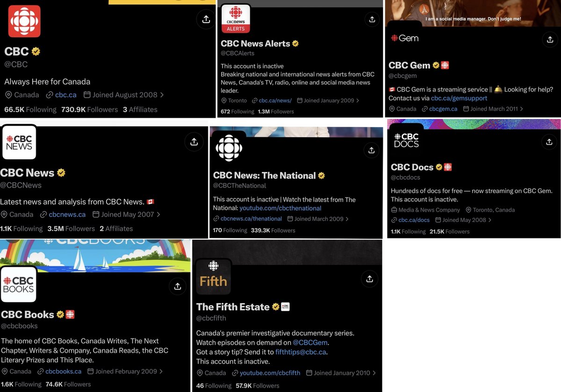Open the cbc.ca/news/ link
The height and width of the screenshot is (392, 561).
pyautogui.click(x=275, y=100)
